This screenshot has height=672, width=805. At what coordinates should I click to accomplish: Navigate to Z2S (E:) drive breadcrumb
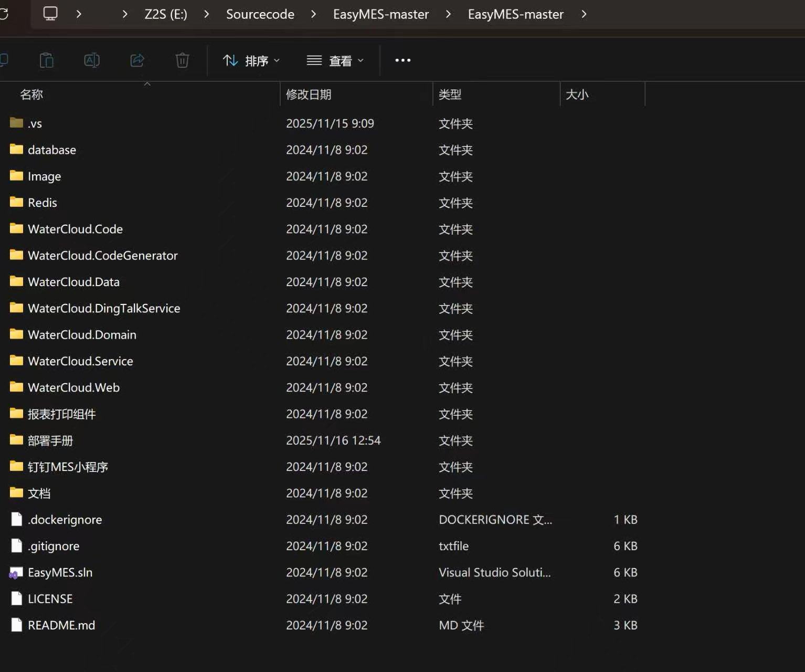pos(165,14)
